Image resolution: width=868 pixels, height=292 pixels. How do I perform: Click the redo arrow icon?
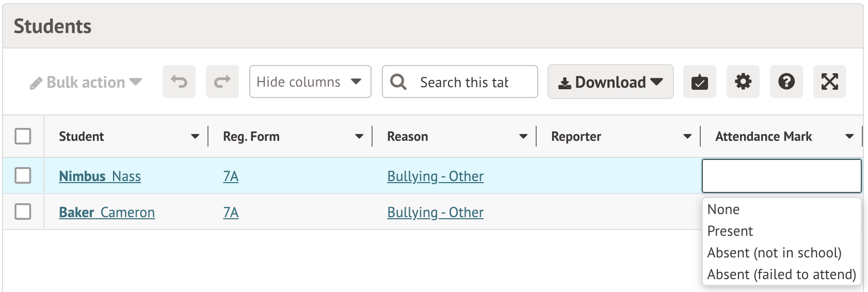(x=222, y=82)
